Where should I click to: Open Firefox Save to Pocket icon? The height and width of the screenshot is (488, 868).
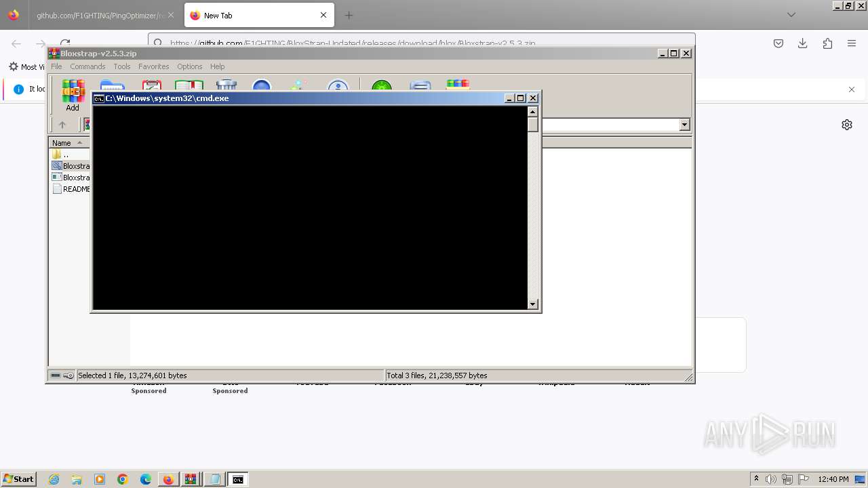[x=778, y=43]
